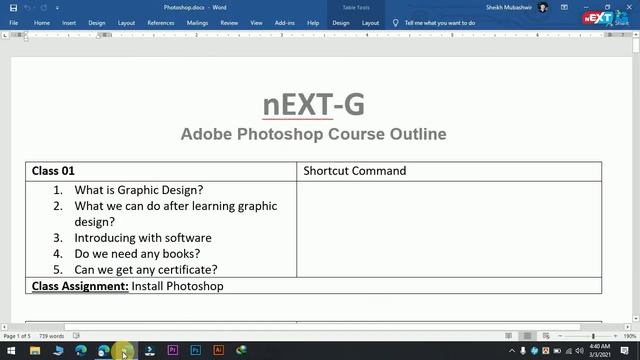The height and width of the screenshot is (360, 640).
Task: Open Table Tools Design tab
Action: (340, 23)
